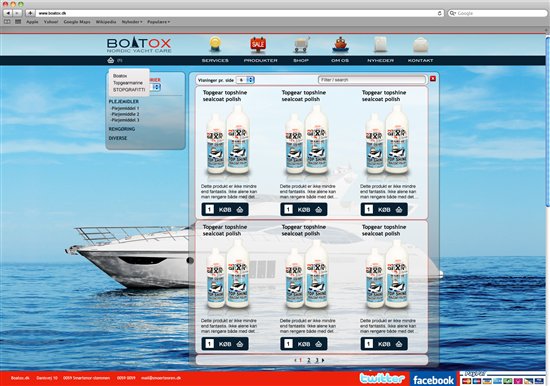The image size is (550, 386).
Task: Click the envelope icon above Kontakt
Action: coord(420,45)
